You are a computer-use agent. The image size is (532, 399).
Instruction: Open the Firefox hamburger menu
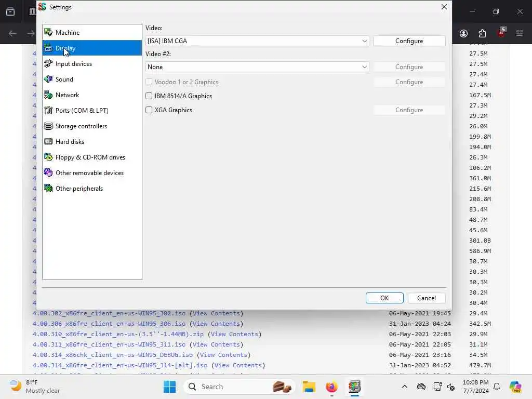[520, 33]
